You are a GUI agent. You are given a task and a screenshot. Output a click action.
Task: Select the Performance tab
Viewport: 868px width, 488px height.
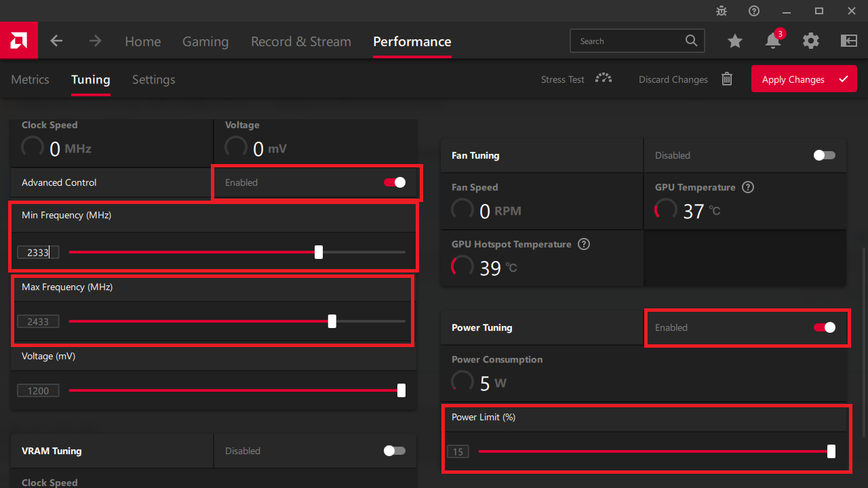(412, 41)
